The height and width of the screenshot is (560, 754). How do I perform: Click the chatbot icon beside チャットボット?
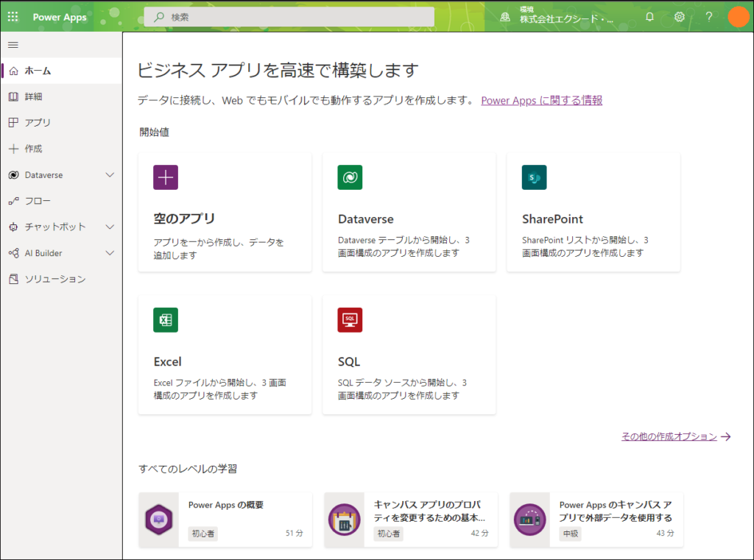point(13,227)
